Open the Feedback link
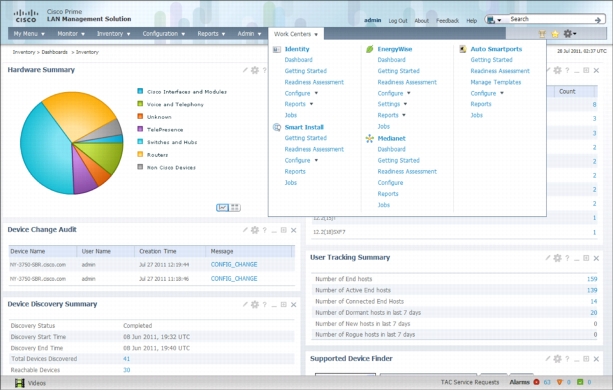The height and width of the screenshot is (391, 614). tap(447, 21)
